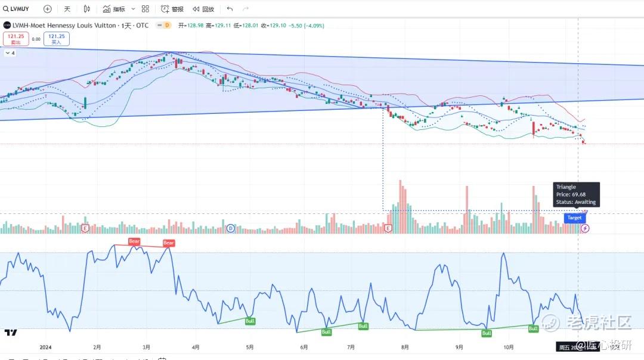The image size is (644, 360).
Task: Click the 10月 label on time axis
Action: pyautogui.click(x=509, y=347)
